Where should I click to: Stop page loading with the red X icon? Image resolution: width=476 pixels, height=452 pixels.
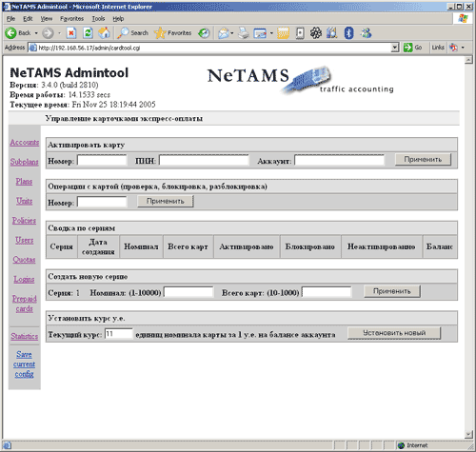[x=71, y=33]
